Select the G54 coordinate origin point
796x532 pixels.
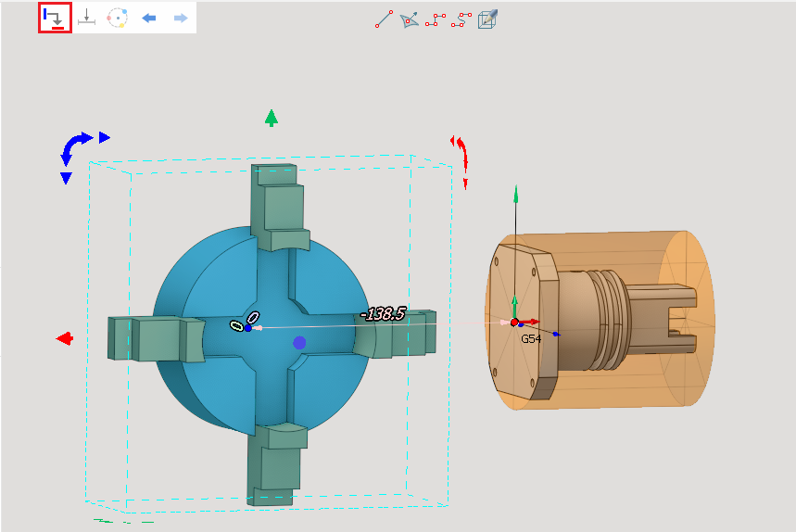pos(514,323)
